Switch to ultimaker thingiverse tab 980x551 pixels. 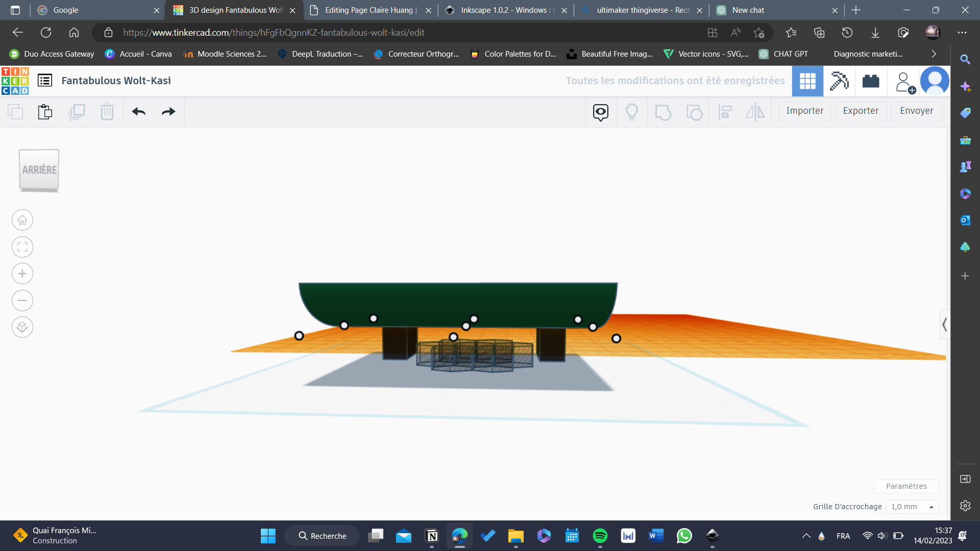(x=642, y=10)
